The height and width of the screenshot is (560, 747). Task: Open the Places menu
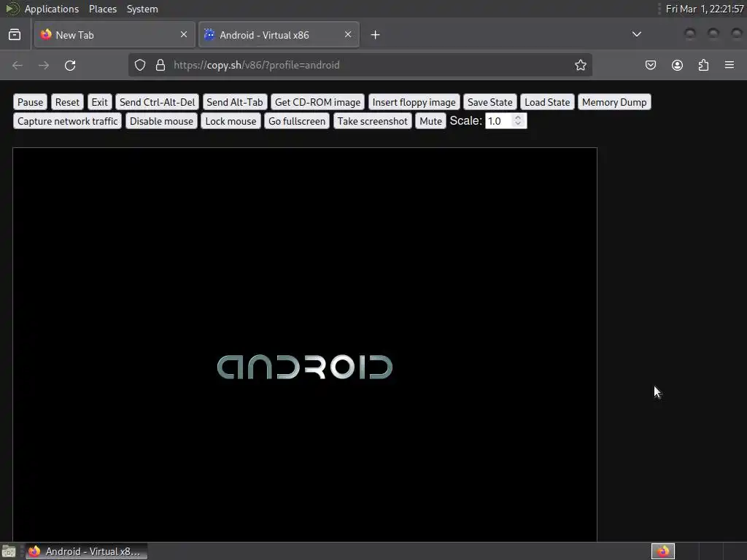[x=103, y=9]
